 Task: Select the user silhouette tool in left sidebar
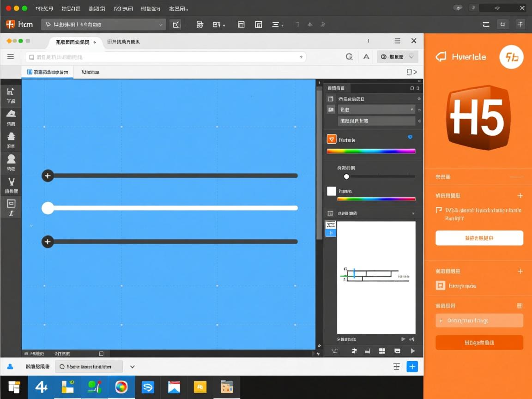click(x=11, y=159)
